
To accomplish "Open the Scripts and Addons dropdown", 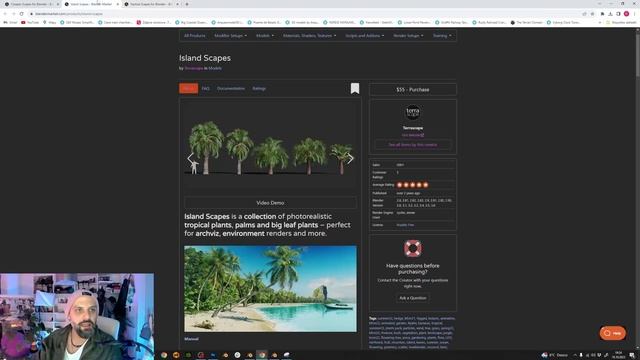I will [364, 36].
